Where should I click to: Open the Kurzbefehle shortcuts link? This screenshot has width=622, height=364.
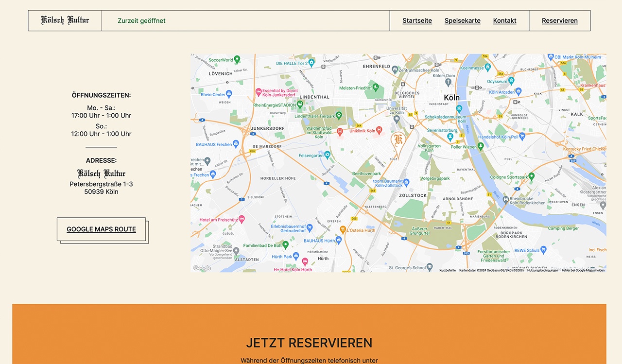click(447, 270)
